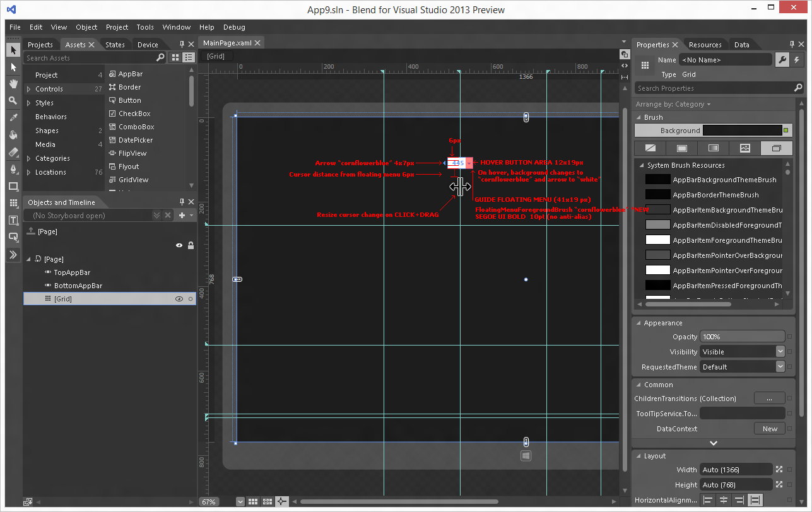Choose the No brush option
Viewport: 812px width, 512px height.
(x=650, y=148)
